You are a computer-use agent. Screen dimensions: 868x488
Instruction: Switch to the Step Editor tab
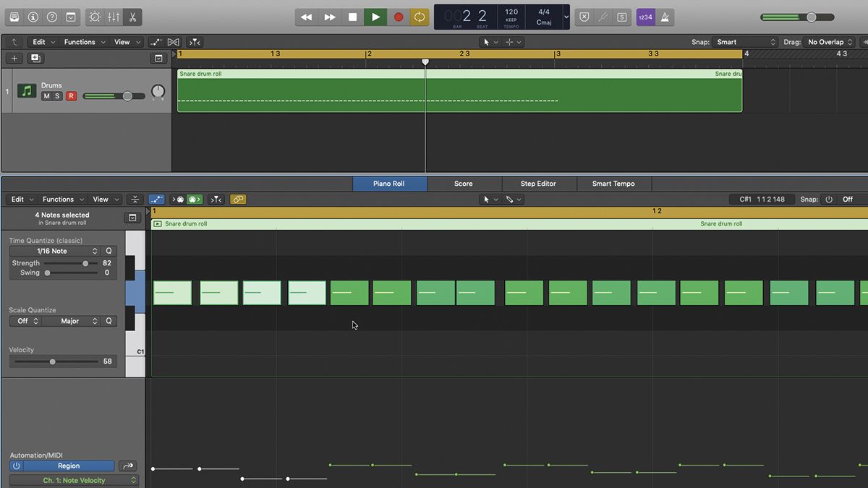(539, 184)
